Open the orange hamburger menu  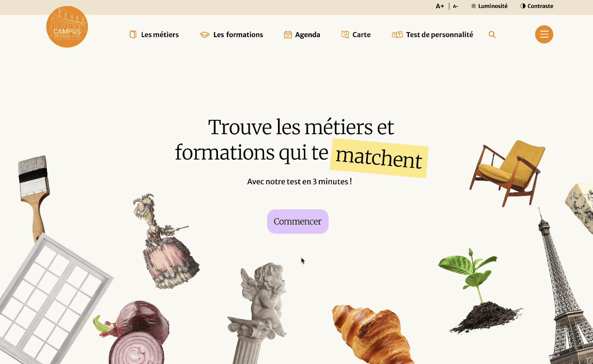point(544,34)
